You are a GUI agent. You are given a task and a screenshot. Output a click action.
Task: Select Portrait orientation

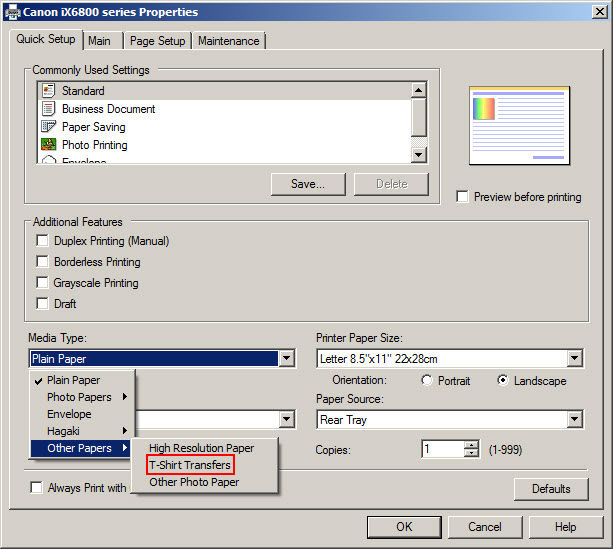pos(428,381)
